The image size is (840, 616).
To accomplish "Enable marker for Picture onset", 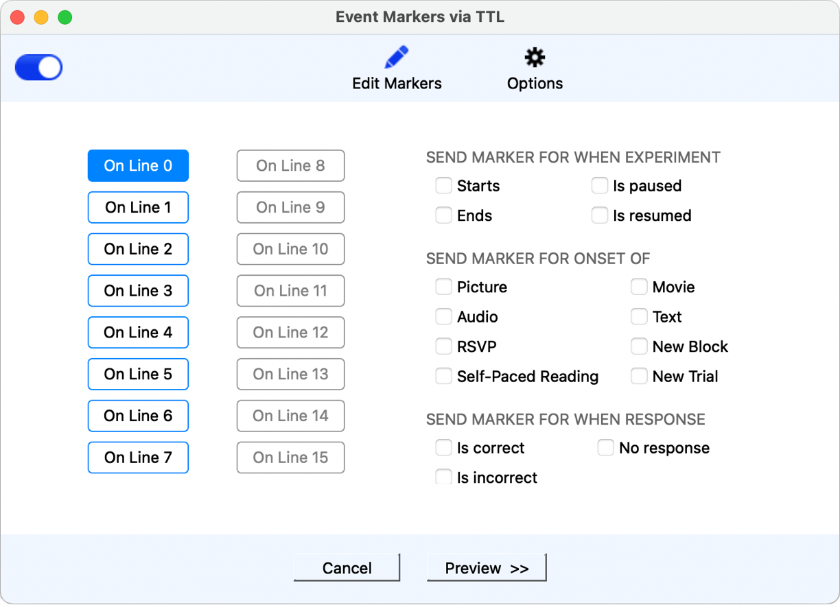I will click(x=444, y=287).
